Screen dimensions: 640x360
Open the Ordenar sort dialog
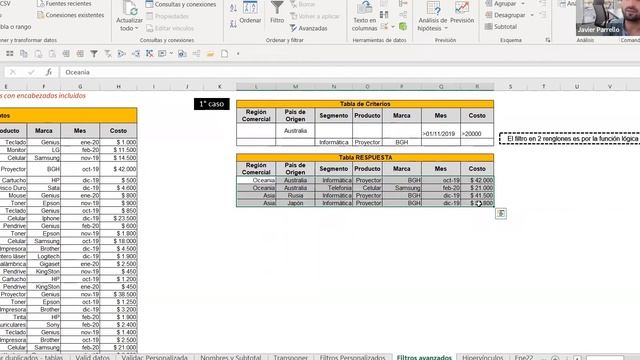pos(250,12)
